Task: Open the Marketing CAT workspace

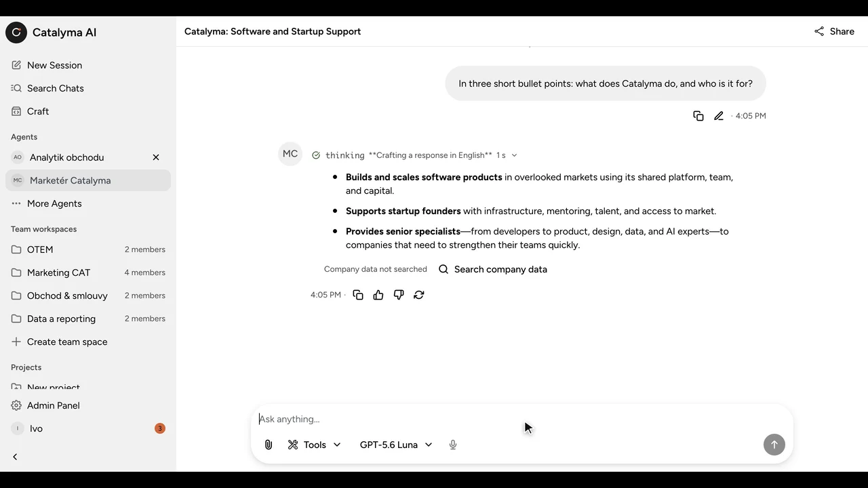Action: pyautogui.click(x=88, y=272)
